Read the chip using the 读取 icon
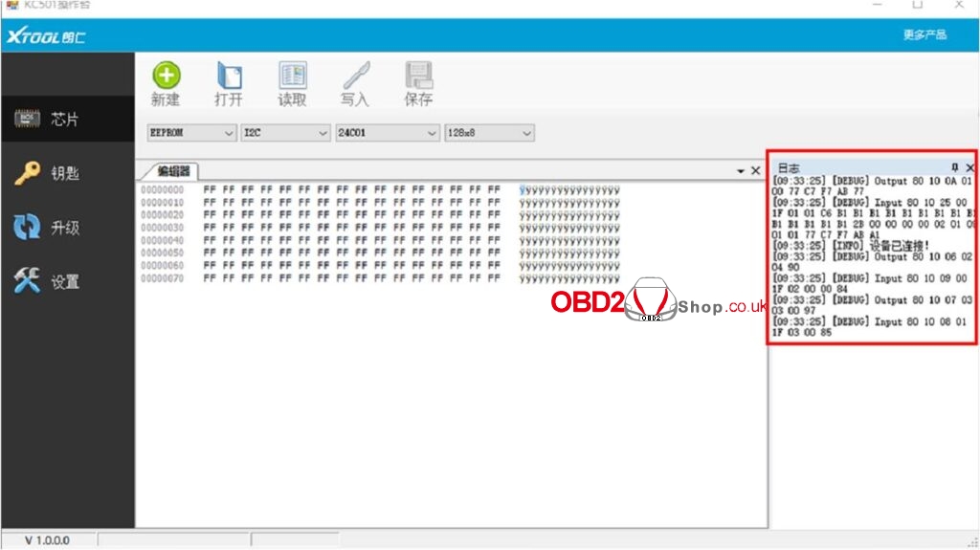This screenshot has width=980, height=550. click(x=292, y=77)
